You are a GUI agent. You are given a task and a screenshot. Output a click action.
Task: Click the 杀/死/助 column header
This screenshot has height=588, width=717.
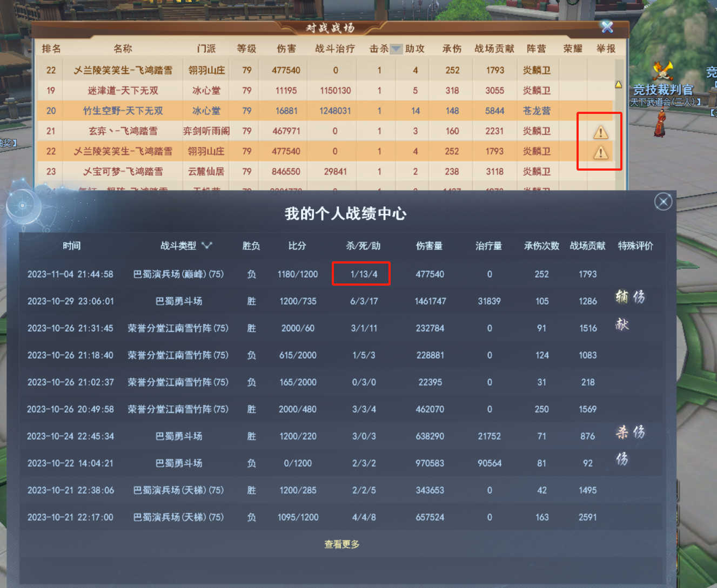coord(363,246)
